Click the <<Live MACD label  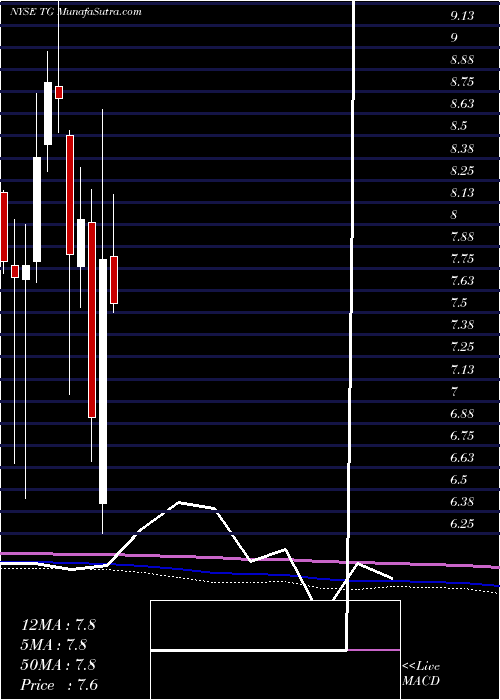coord(421,674)
